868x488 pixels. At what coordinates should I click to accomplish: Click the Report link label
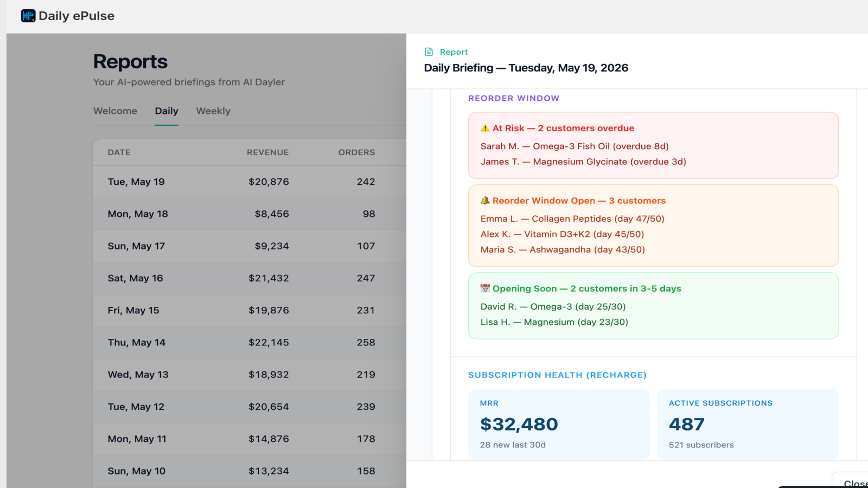coord(454,52)
